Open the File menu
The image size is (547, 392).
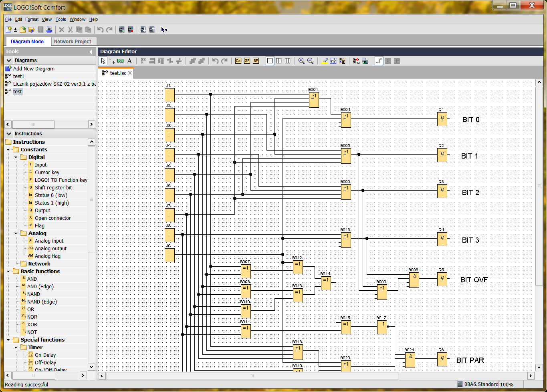(x=8, y=19)
